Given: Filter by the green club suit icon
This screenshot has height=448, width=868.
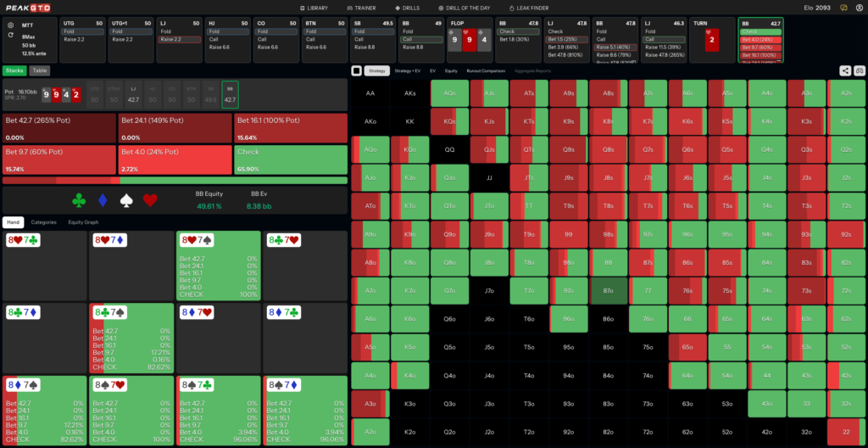Looking at the screenshot, I should point(79,201).
